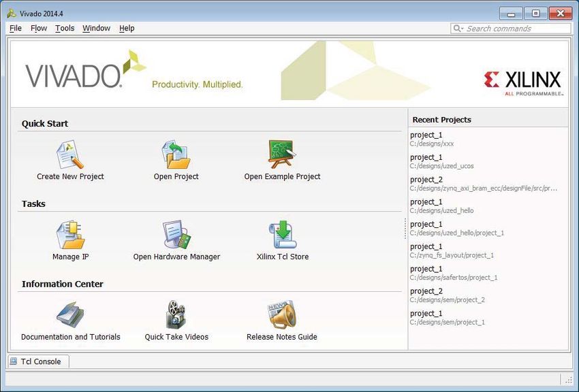Click the Release Notes Guide label
The image size is (579, 392).
pyautogui.click(x=282, y=337)
